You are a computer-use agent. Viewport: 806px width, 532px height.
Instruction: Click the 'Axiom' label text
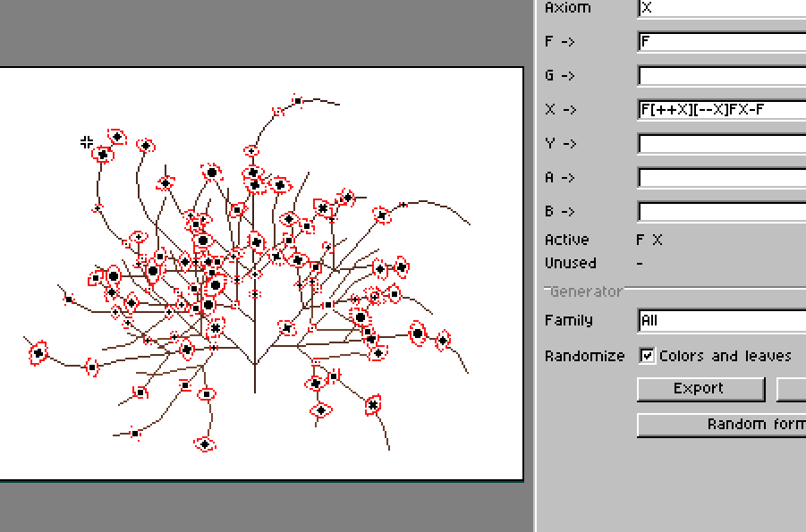pos(567,7)
